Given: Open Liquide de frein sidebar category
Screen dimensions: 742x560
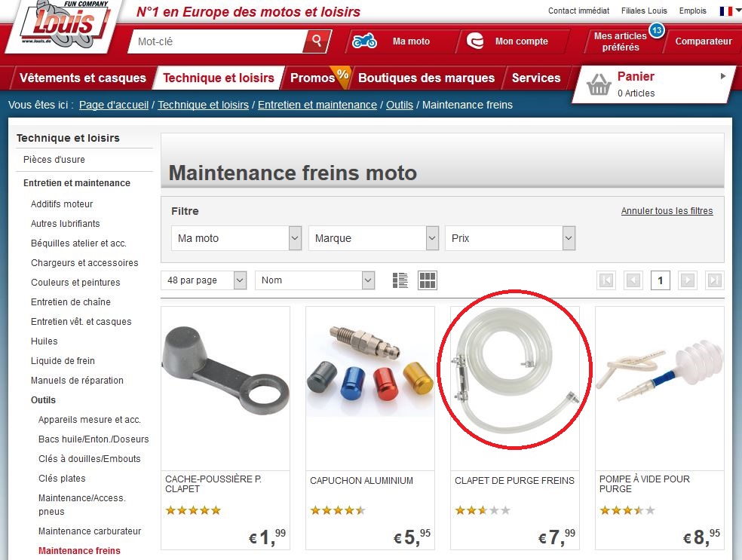Looking at the screenshot, I should coord(63,360).
